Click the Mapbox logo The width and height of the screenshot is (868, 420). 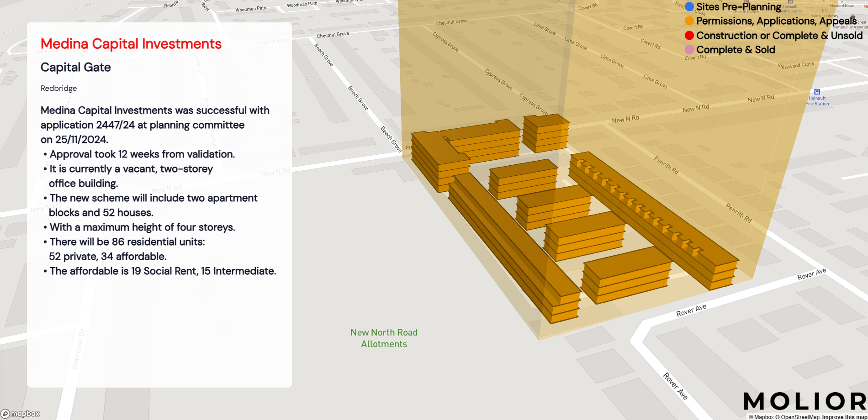[x=21, y=414]
